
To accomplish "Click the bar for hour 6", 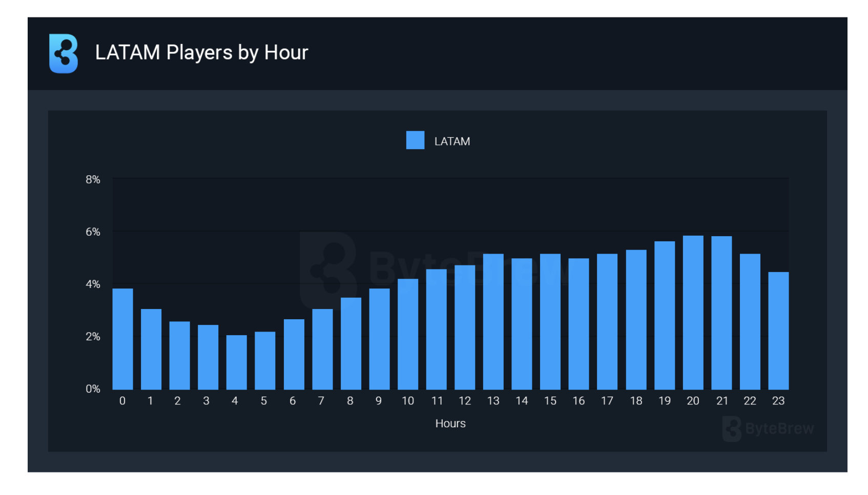I will click(294, 355).
